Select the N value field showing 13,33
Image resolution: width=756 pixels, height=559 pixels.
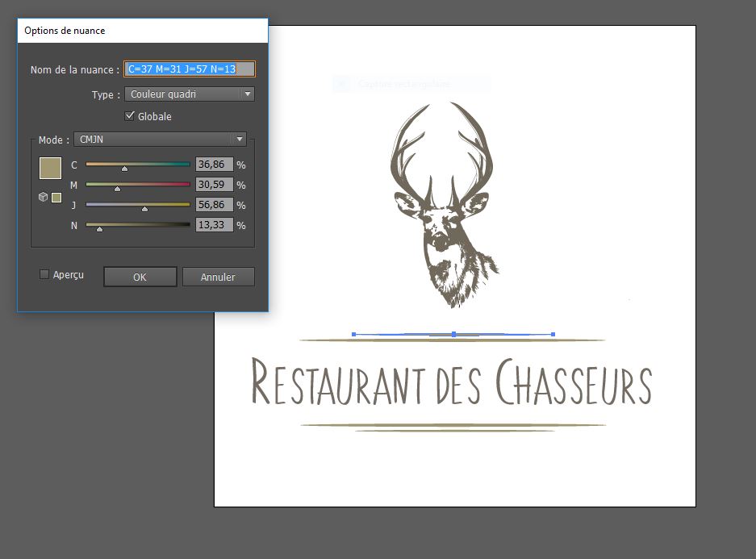point(214,225)
